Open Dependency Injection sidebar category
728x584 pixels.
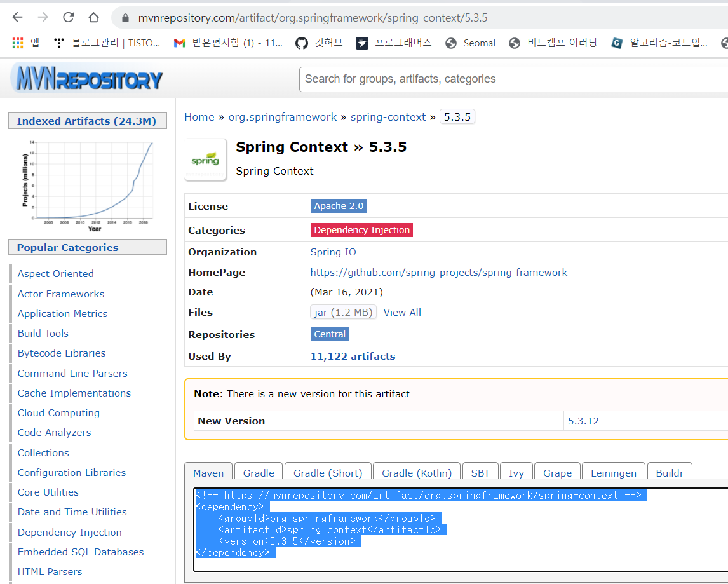click(x=70, y=533)
